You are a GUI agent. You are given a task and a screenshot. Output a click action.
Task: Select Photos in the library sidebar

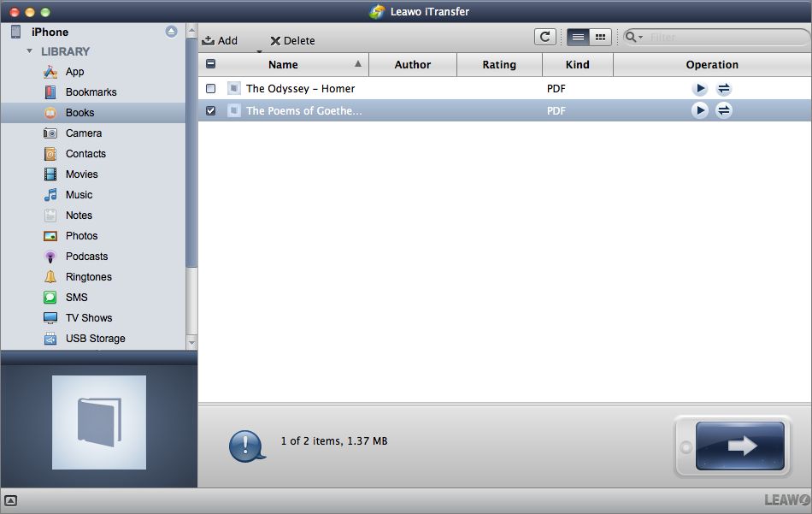(81, 236)
